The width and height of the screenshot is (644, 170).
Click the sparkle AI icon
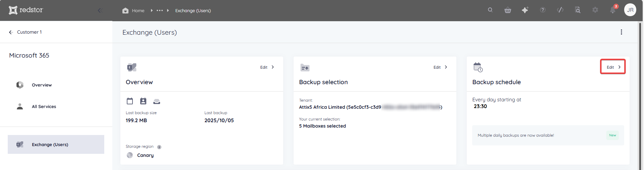click(525, 10)
